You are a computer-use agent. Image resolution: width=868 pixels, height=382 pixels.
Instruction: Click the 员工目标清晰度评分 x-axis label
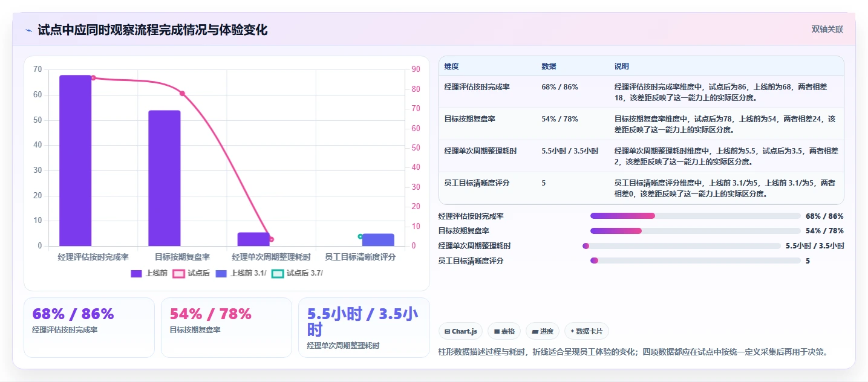coord(361,257)
